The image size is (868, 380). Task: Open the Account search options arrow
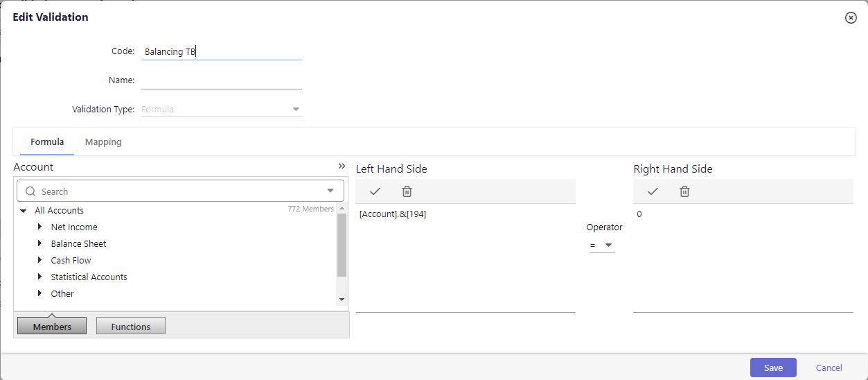click(330, 191)
